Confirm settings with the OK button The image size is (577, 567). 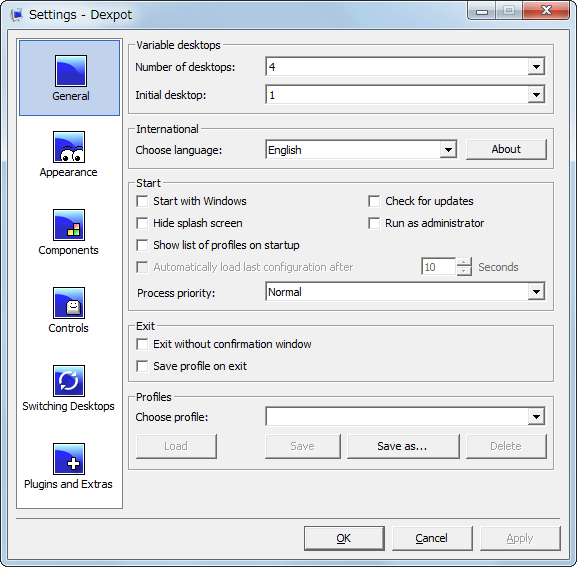click(344, 538)
